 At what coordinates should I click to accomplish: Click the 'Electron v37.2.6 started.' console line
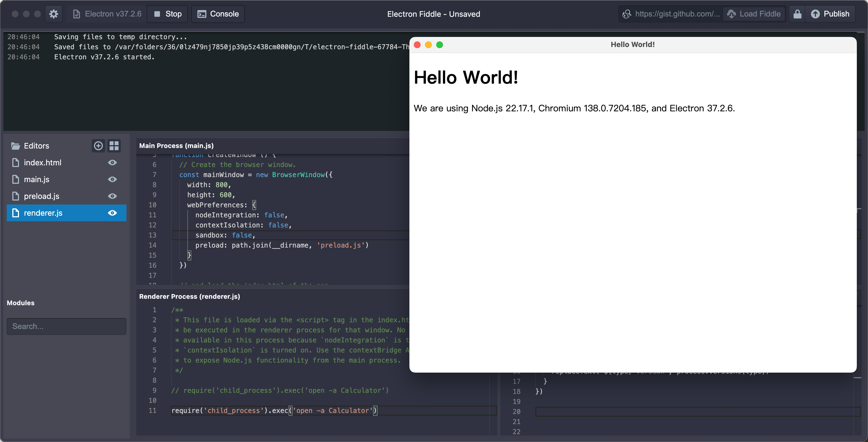pos(105,57)
